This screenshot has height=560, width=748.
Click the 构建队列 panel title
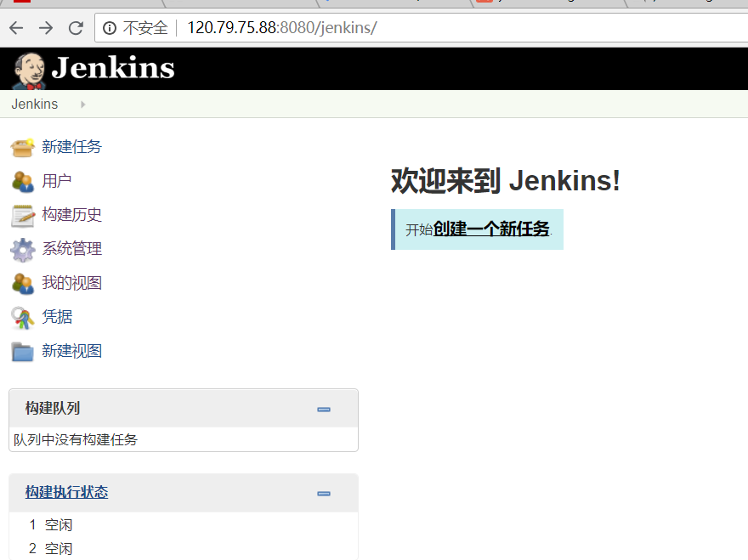[53, 408]
